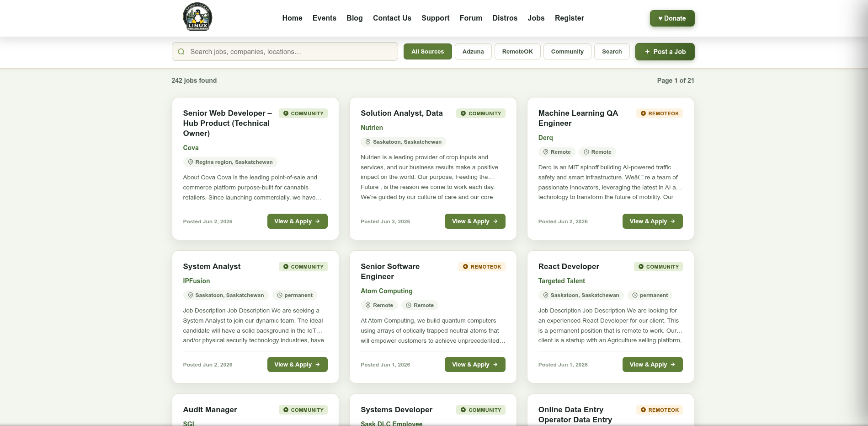
Task: View & Apply for Senior Web Developer job
Action: (x=298, y=221)
